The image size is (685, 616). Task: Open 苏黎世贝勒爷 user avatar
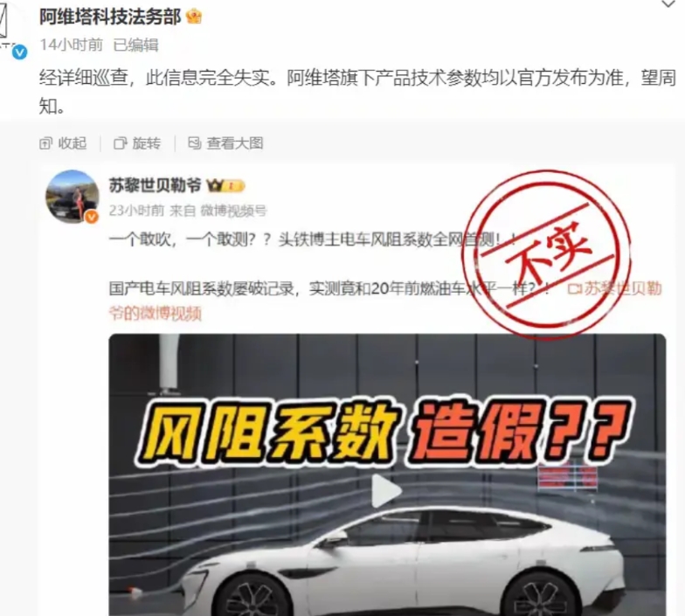pos(73,197)
